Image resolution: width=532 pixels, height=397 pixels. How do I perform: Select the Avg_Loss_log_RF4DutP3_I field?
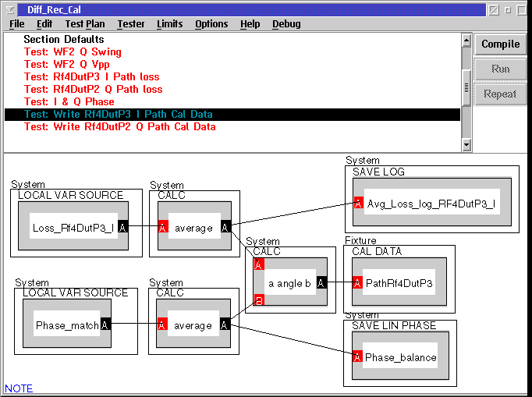coord(432,202)
